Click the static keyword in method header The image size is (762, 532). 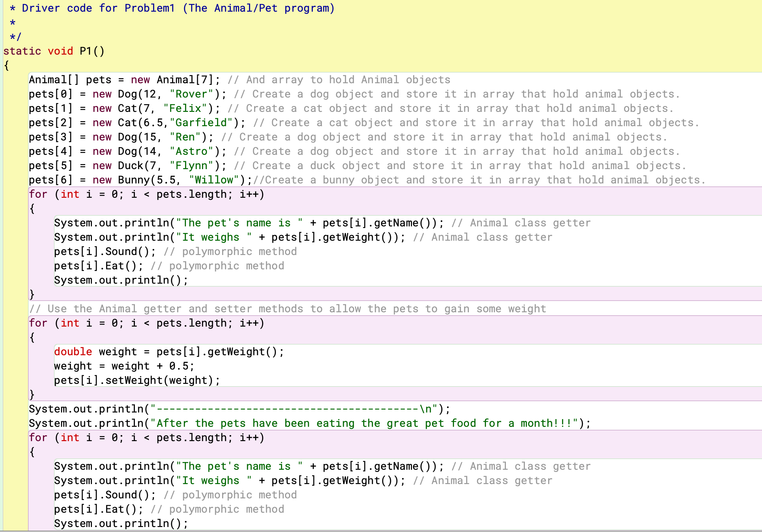22,51
